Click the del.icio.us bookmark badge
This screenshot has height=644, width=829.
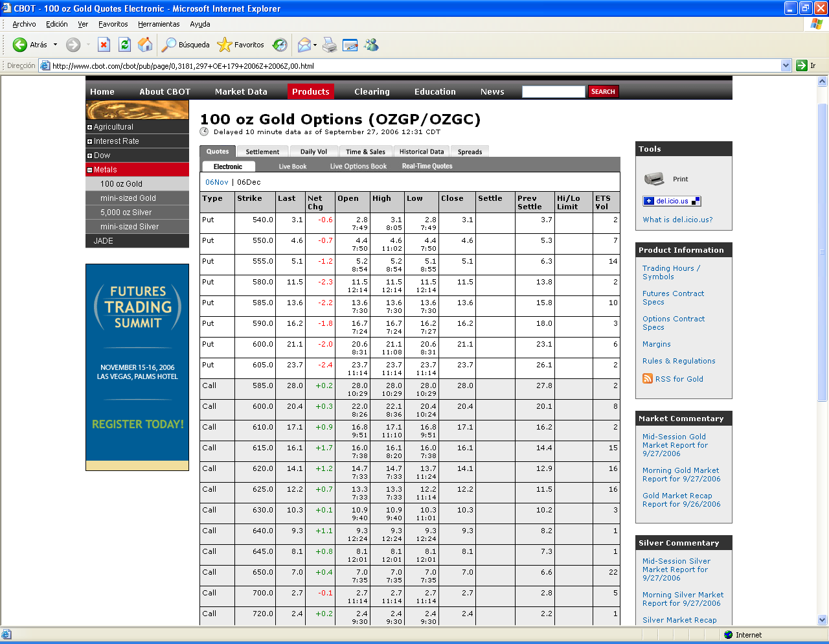click(672, 201)
